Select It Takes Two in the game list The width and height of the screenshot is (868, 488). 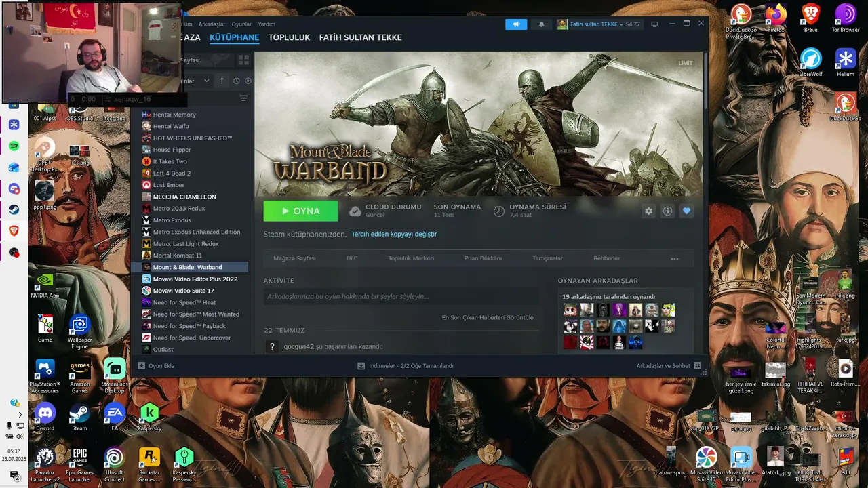click(x=170, y=161)
